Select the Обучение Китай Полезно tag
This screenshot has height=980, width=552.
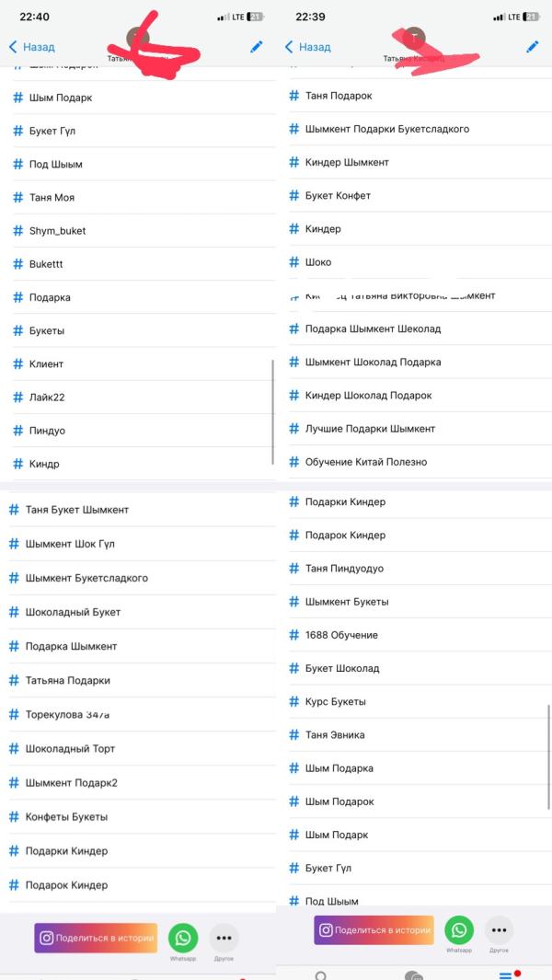click(365, 462)
